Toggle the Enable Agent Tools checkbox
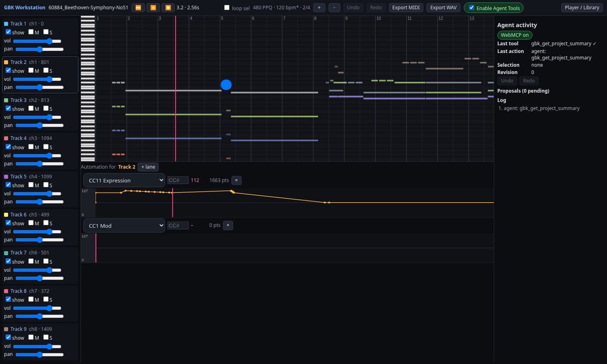607x364 pixels. click(x=471, y=8)
